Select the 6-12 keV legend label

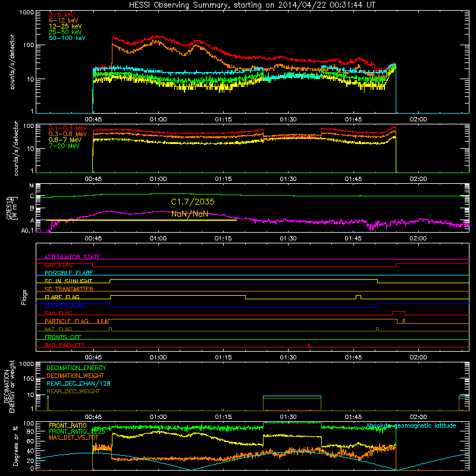click(64, 20)
